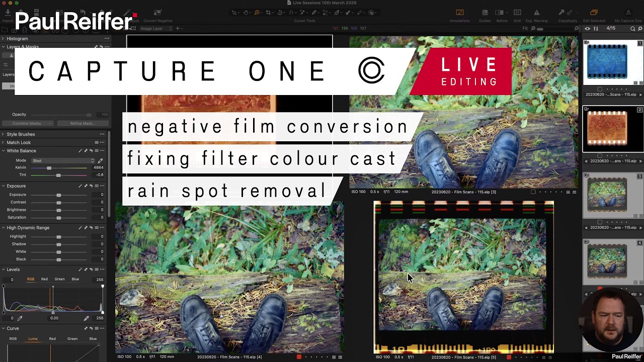Open the White Balance Mode dropdown

pos(63,161)
